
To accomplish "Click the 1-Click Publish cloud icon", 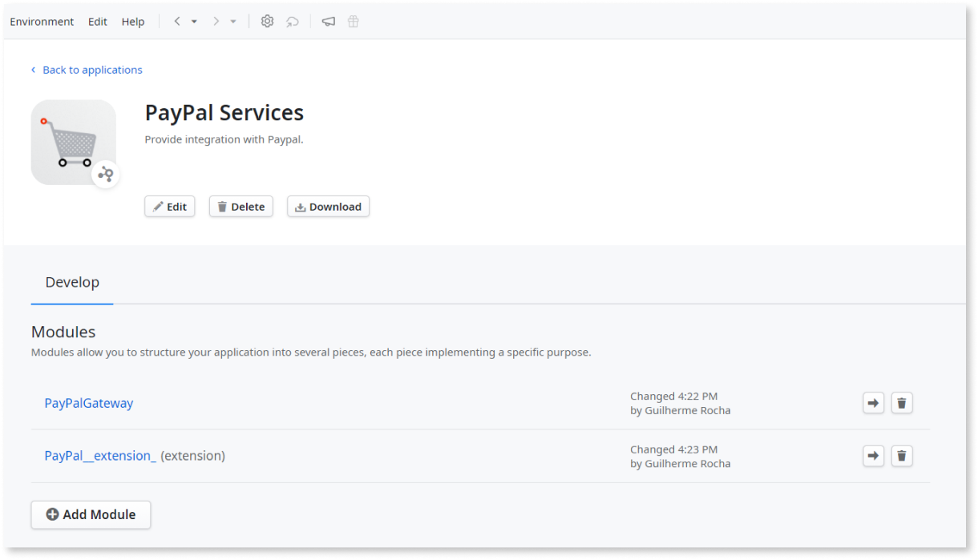I will 293,21.
